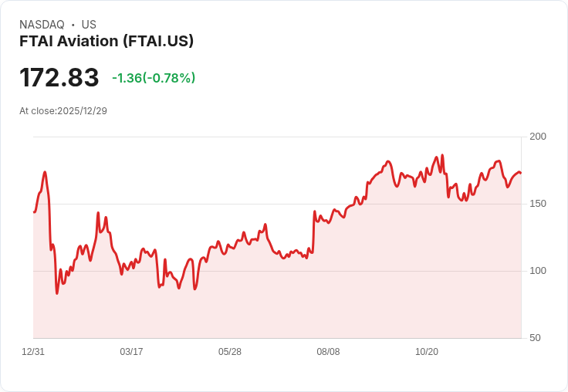Click the 150 y-axis price label
The image size is (568, 392).
pyautogui.click(x=538, y=204)
